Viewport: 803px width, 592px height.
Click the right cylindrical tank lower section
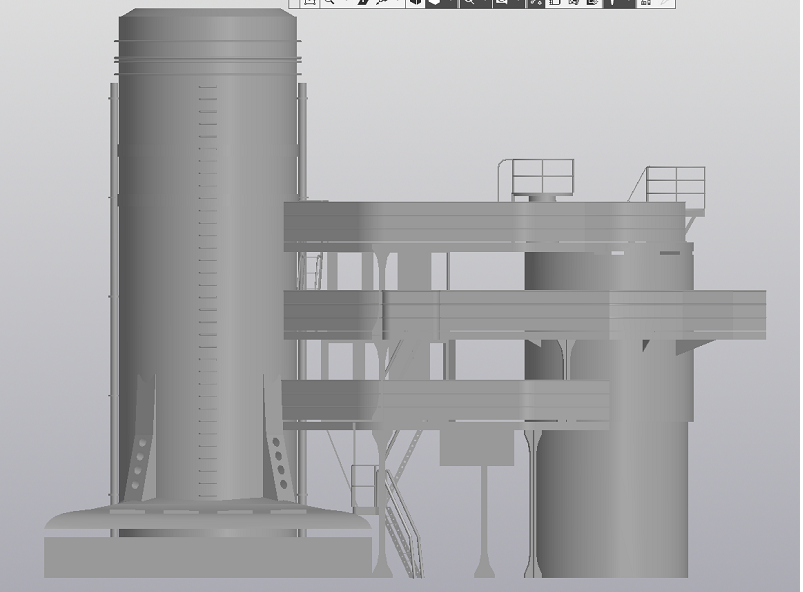[610, 500]
